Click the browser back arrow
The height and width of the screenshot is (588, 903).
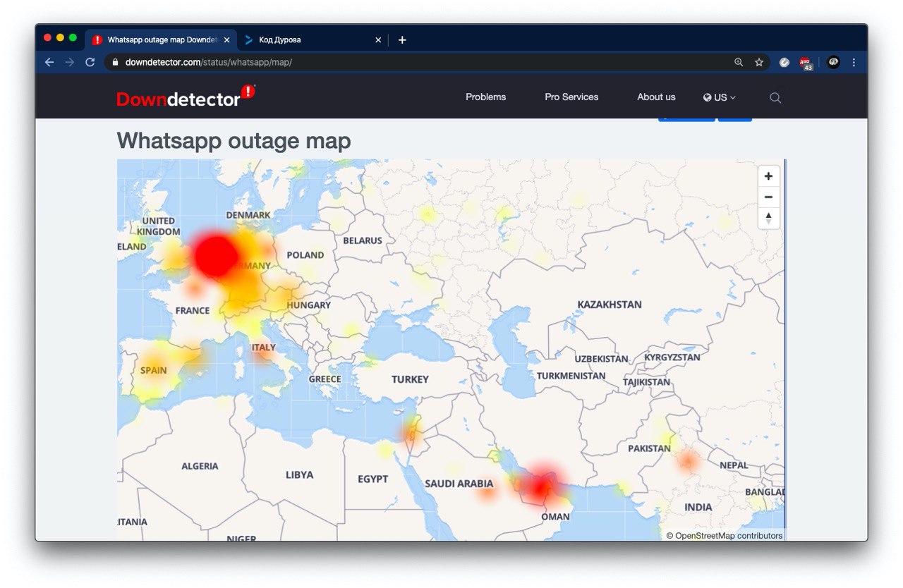49,62
